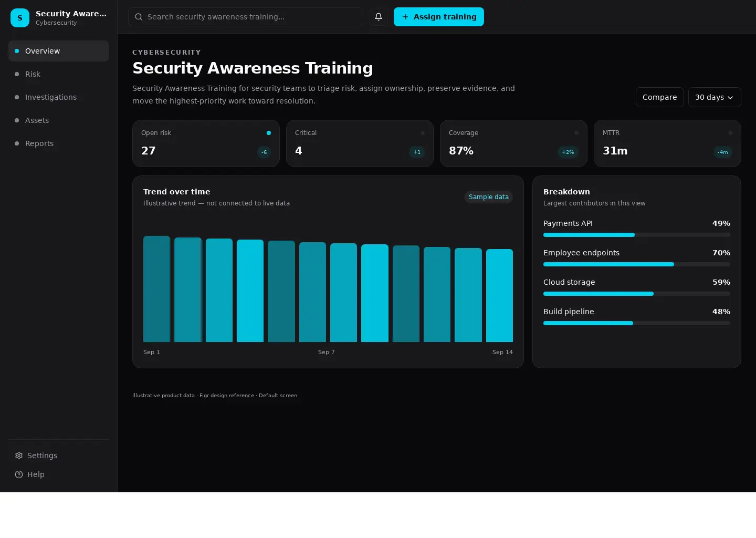Image resolution: width=756 pixels, height=538 pixels.
Task: Click the 31m MTTR value
Action: (615, 151)
